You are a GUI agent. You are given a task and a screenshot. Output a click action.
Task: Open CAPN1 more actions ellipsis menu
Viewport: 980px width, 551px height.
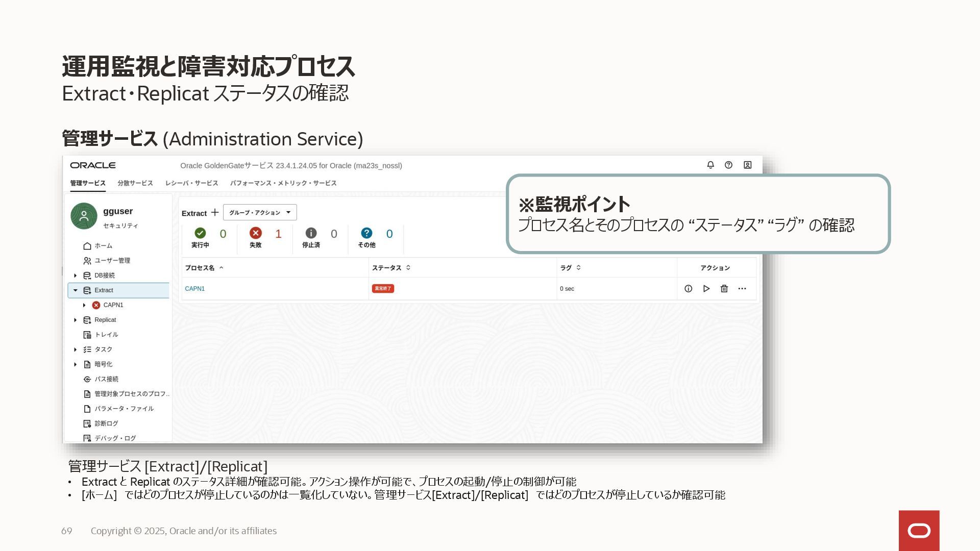(742, 289)
